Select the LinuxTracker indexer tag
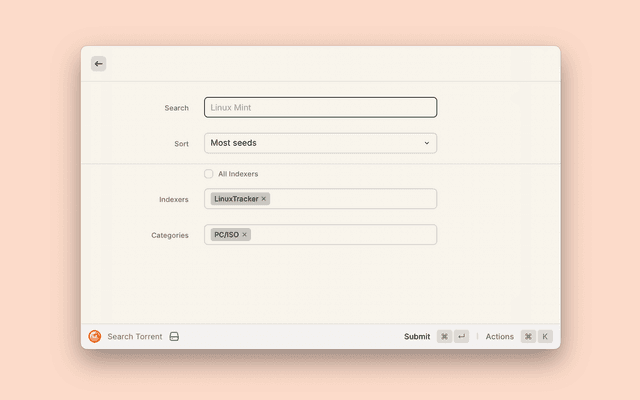 coord(236,199)
